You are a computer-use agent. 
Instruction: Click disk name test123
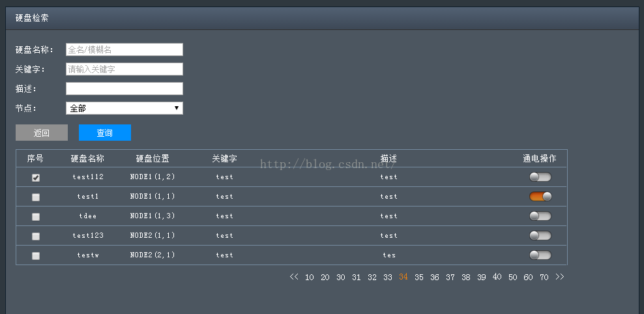[x=88, y=236]
